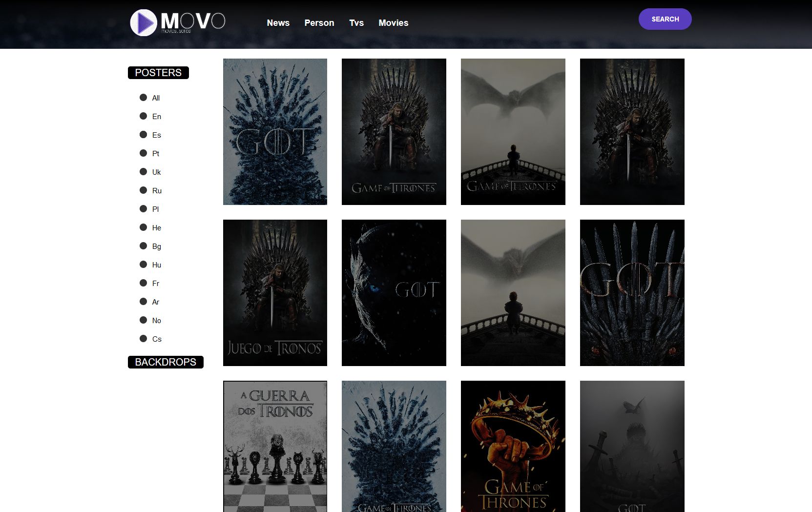
Task: Open the Tvs menu item
Action: coord(356,23)
